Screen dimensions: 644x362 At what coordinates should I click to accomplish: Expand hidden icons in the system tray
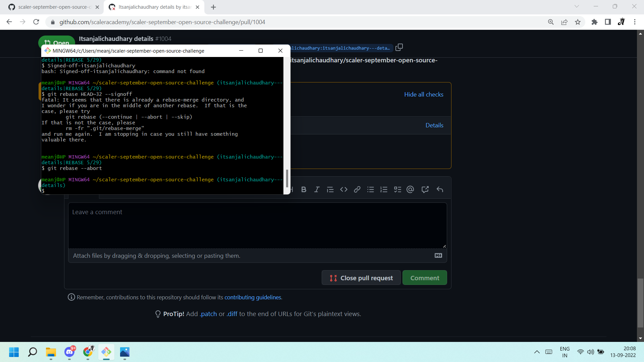(x=537, y=352)
